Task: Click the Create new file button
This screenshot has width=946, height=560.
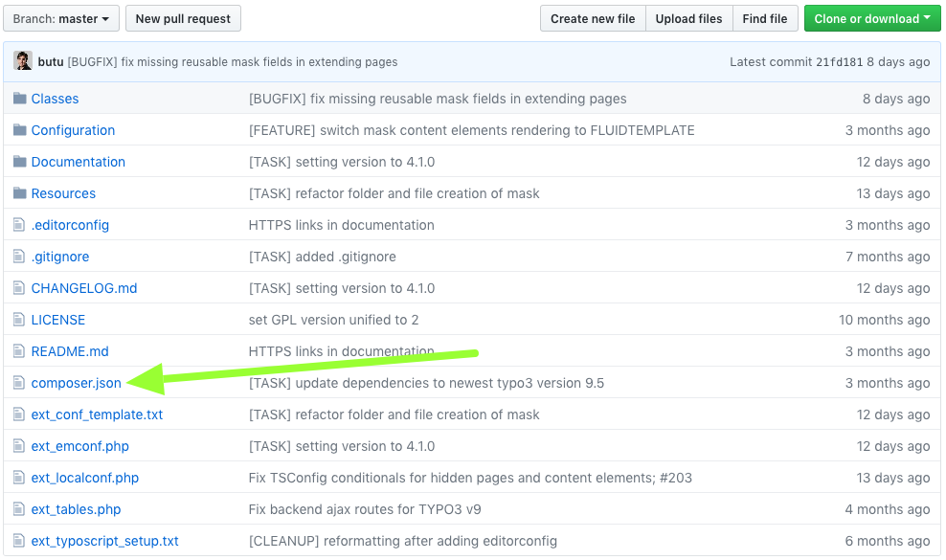Action: pos(593,19)
